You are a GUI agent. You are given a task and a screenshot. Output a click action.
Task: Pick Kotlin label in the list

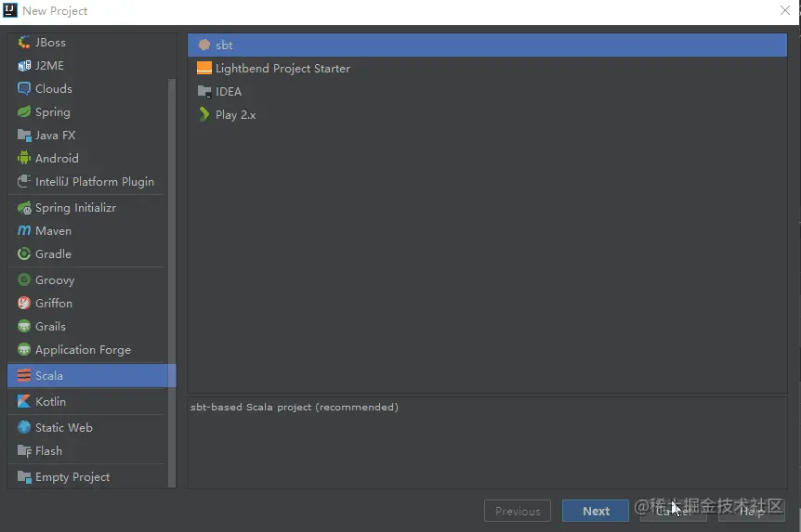50,402
